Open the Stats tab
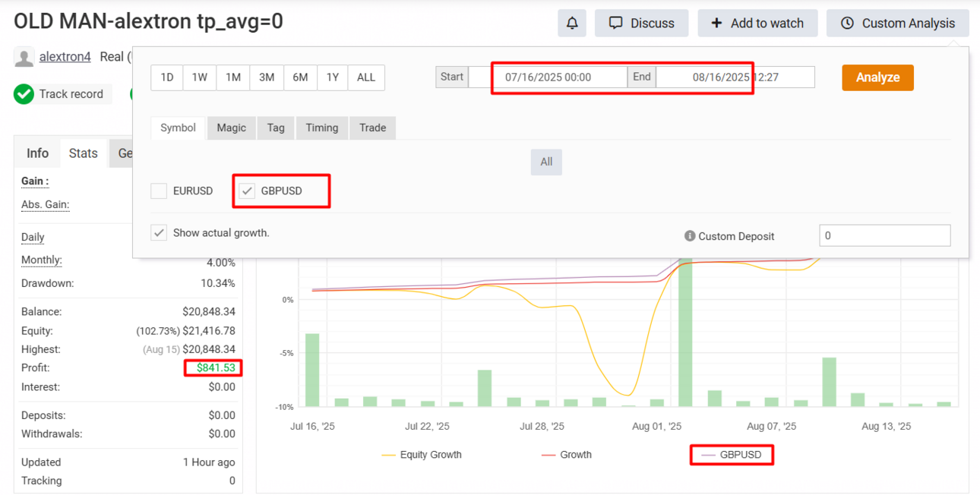The height and width of the screenshot is (495, 980). coord(84,153)
